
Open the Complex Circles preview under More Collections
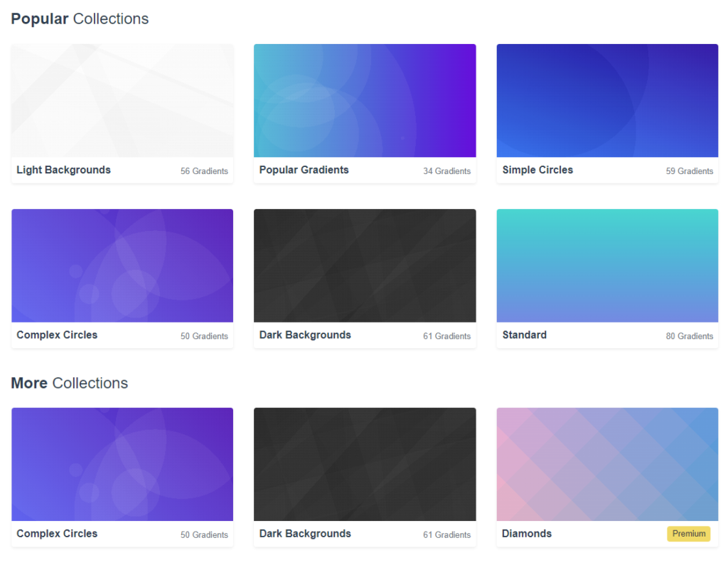pyautogui.click(x=122, y=463)
